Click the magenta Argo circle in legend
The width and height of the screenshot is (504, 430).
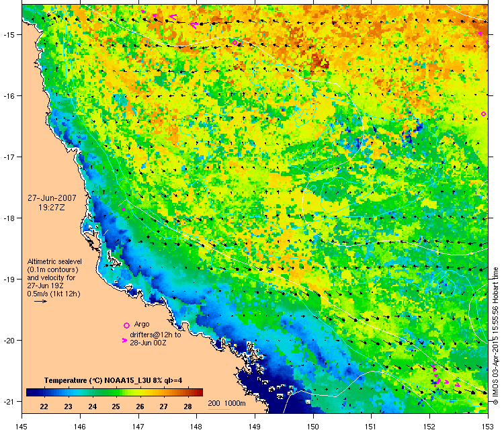point(126,326)
